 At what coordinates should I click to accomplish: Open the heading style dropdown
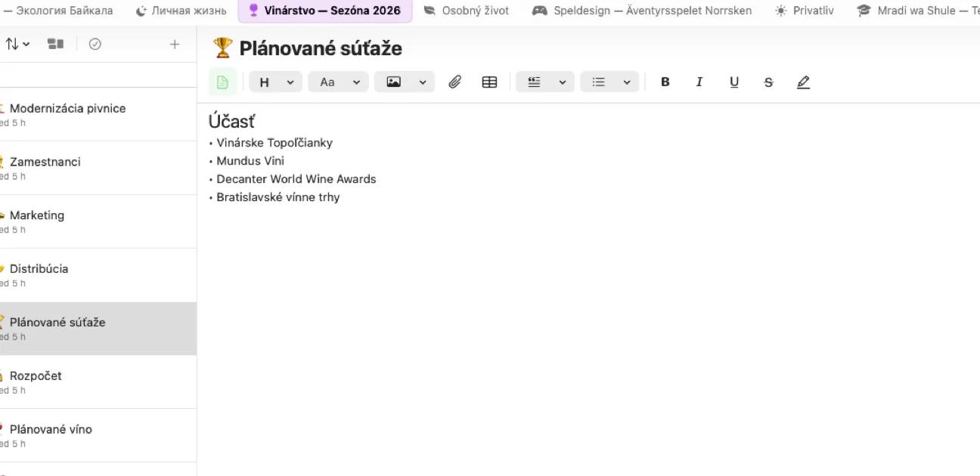[290, 82]
